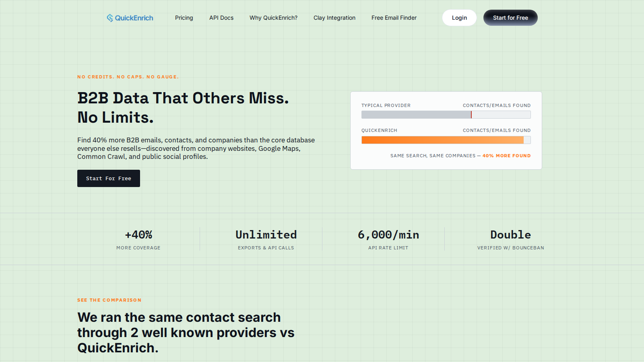Click the 'Unlimited' exports stat
This screenshot has height=362, width=644.
pos(266,234)
